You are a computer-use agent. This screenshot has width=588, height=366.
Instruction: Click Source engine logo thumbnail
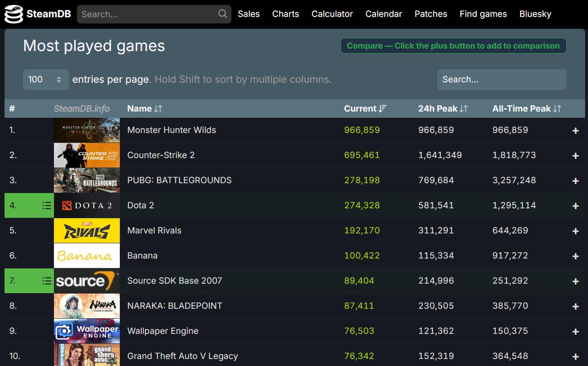tap(87, 281)
